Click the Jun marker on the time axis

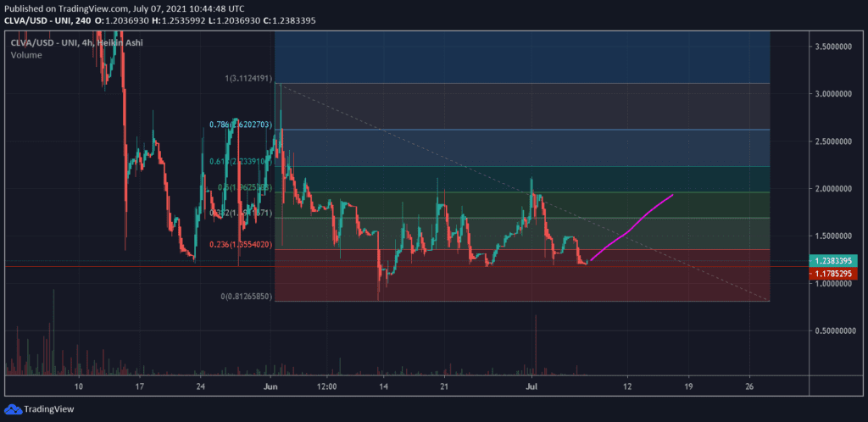[268, 386]
